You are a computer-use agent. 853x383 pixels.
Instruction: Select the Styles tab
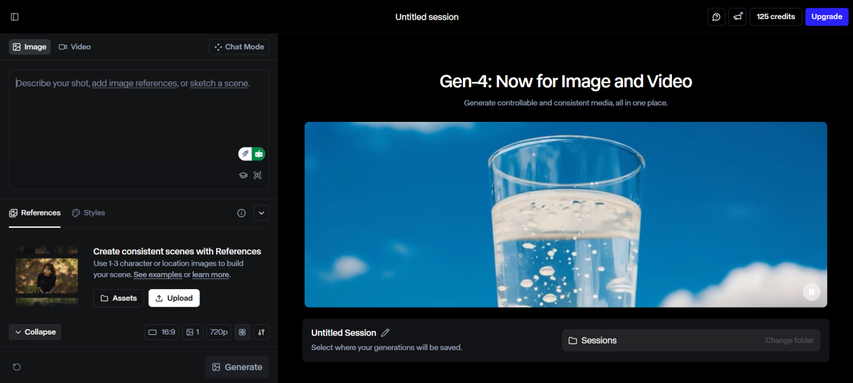(88, 213)
